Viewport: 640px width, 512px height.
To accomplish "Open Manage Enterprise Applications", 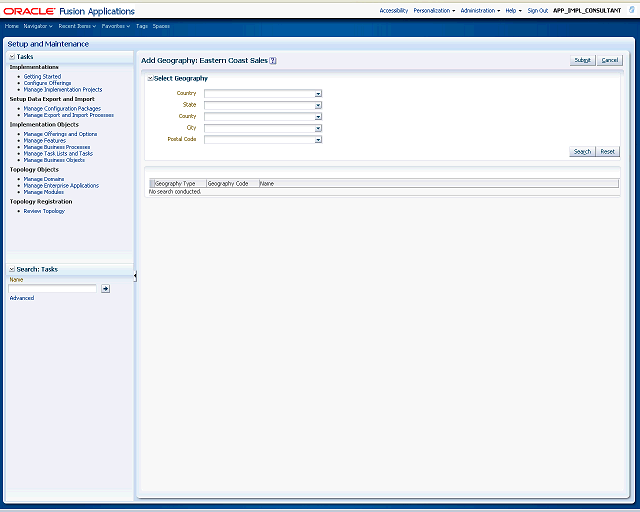I will pos(61,185).
